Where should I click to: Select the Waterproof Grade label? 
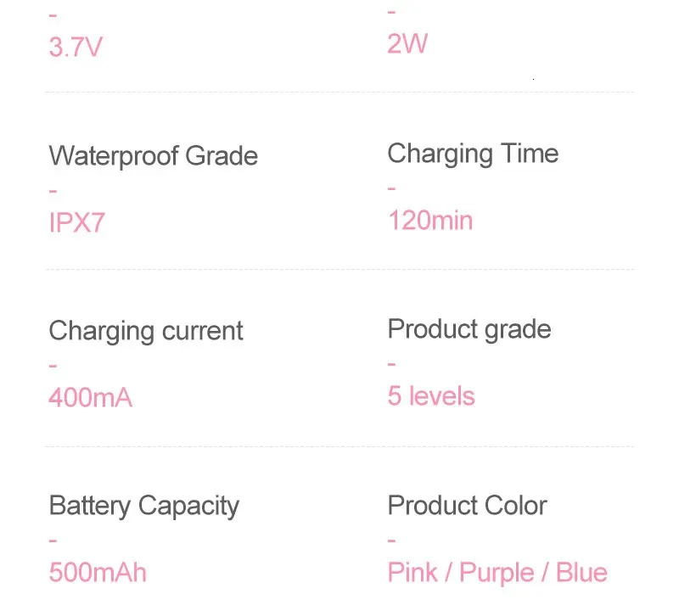pos(153,156)
